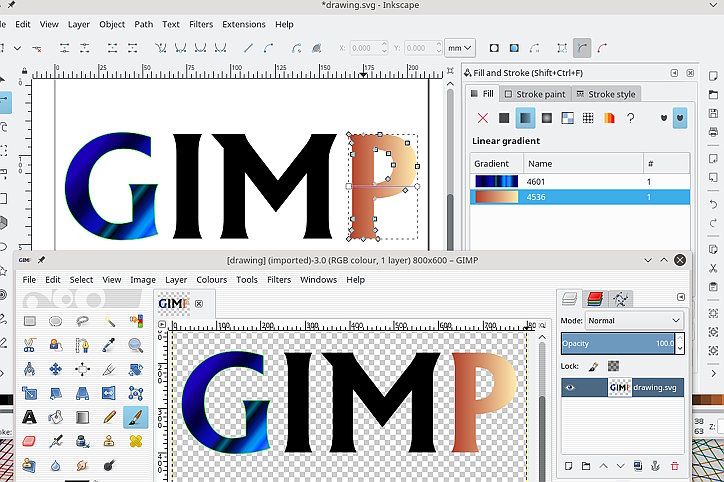Select GIMP Crop tool
724x482 pixels.
[x=109, y=369]
